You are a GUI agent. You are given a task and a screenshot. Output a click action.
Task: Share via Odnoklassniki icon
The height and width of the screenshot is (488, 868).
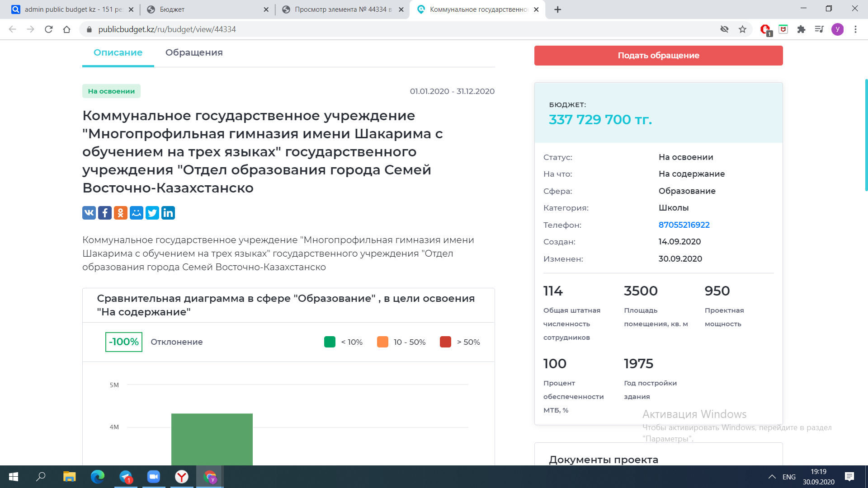pyautogui.click(x=121, y=213)
